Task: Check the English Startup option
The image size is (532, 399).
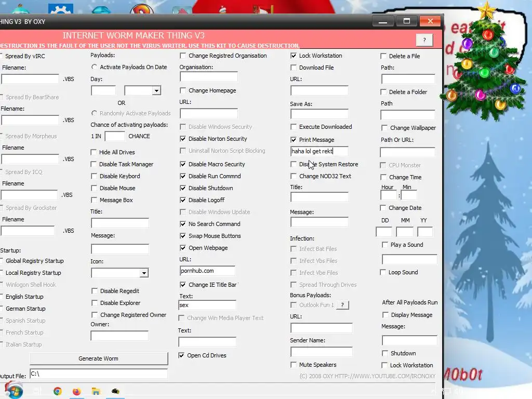Action: pos(2,297)
